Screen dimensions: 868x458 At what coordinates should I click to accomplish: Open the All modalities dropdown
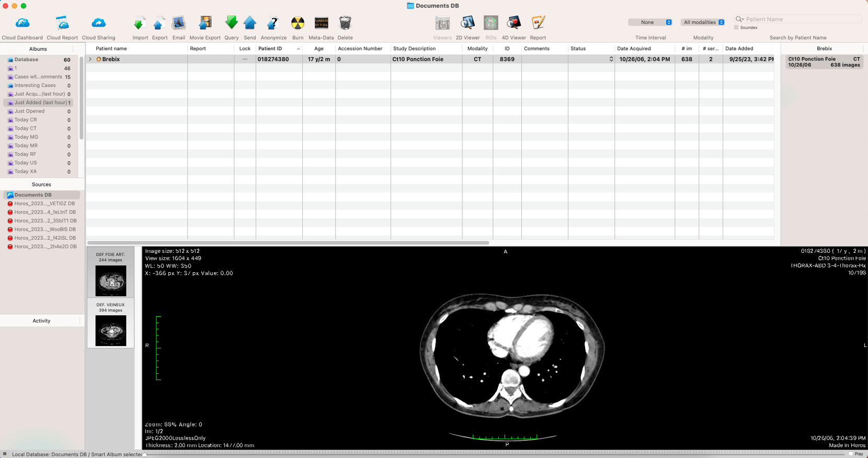coord(703,22)
